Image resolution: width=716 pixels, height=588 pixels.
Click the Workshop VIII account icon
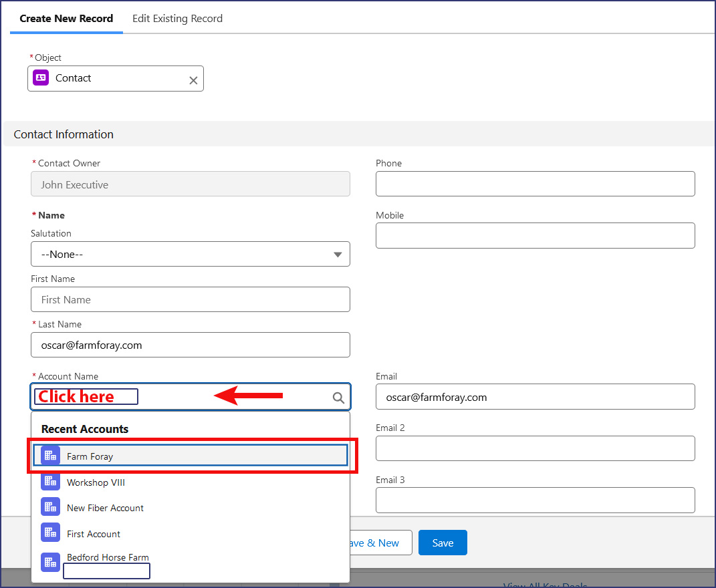tap(50, 481)
